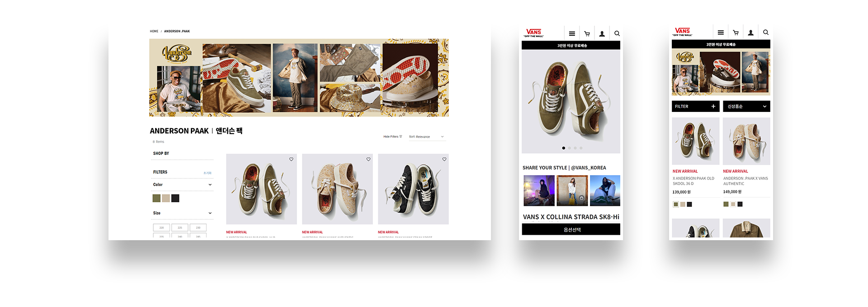Click the 8 Items count text

[x=158, y=142]
